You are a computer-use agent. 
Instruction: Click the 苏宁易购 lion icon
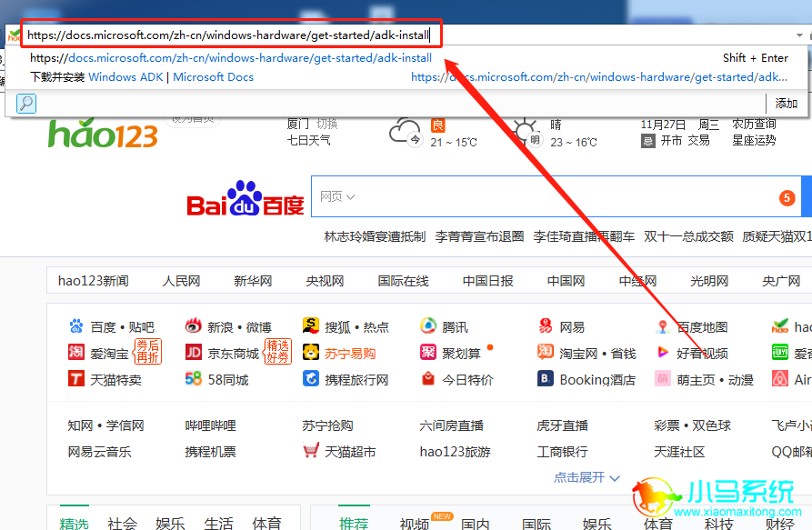point(311,352)
